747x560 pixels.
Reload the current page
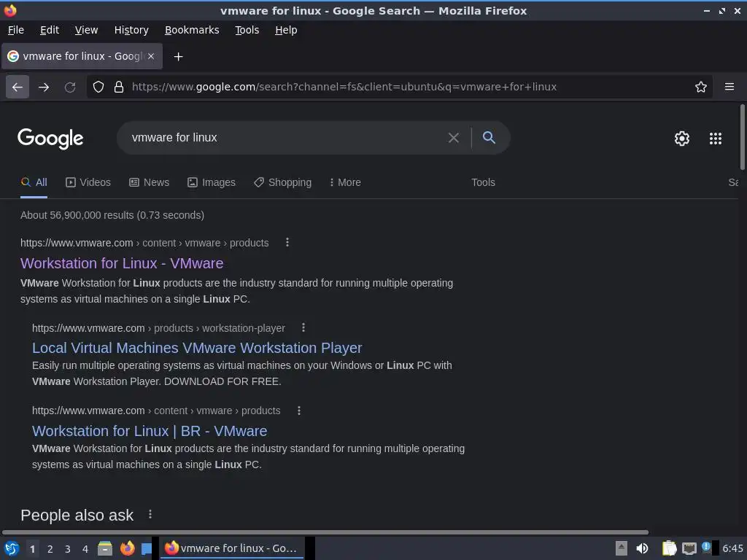(x=70, y=87)
